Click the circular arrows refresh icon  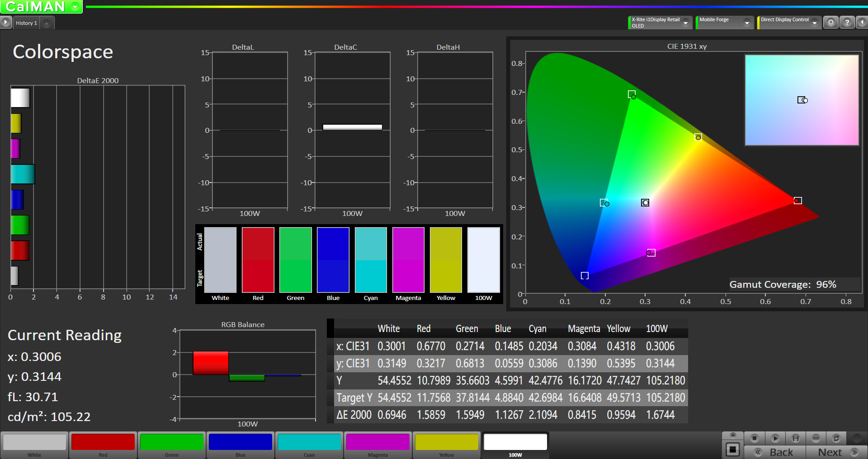[x=836, y=438]
